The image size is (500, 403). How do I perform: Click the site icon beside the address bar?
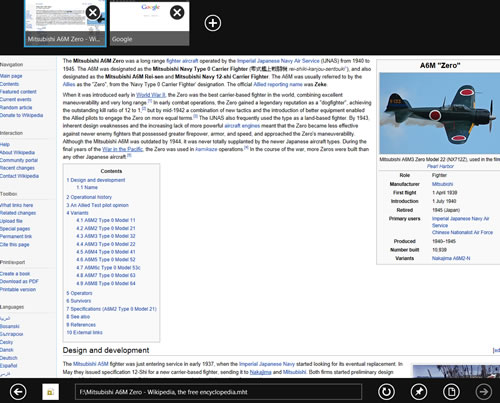click(x=50, y=392)
